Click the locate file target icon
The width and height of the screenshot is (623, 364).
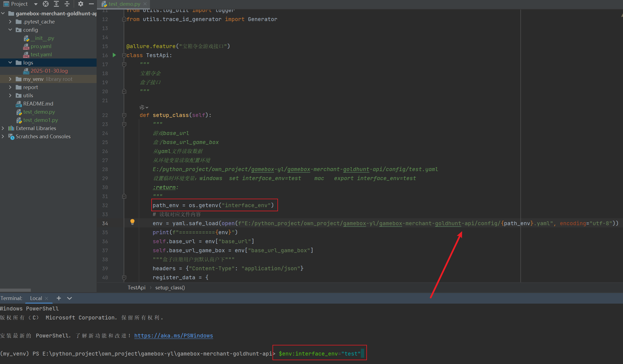click(x=46, y=4)
